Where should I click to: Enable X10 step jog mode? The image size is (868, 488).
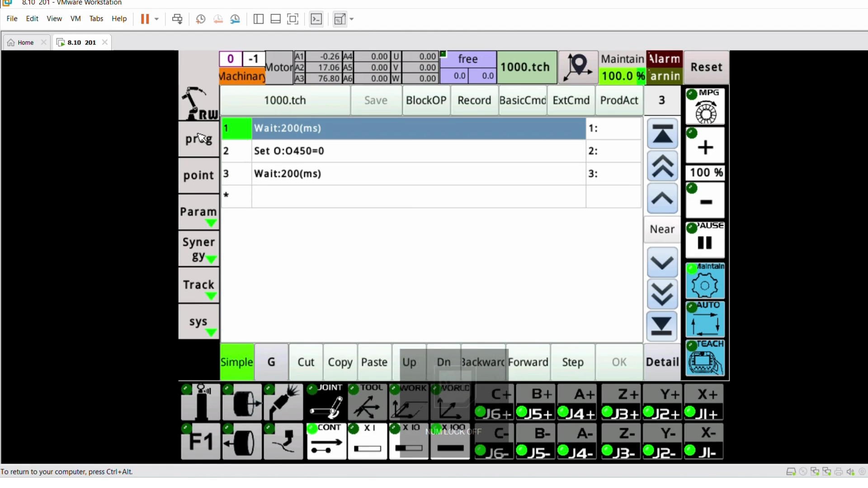point(408,441)
